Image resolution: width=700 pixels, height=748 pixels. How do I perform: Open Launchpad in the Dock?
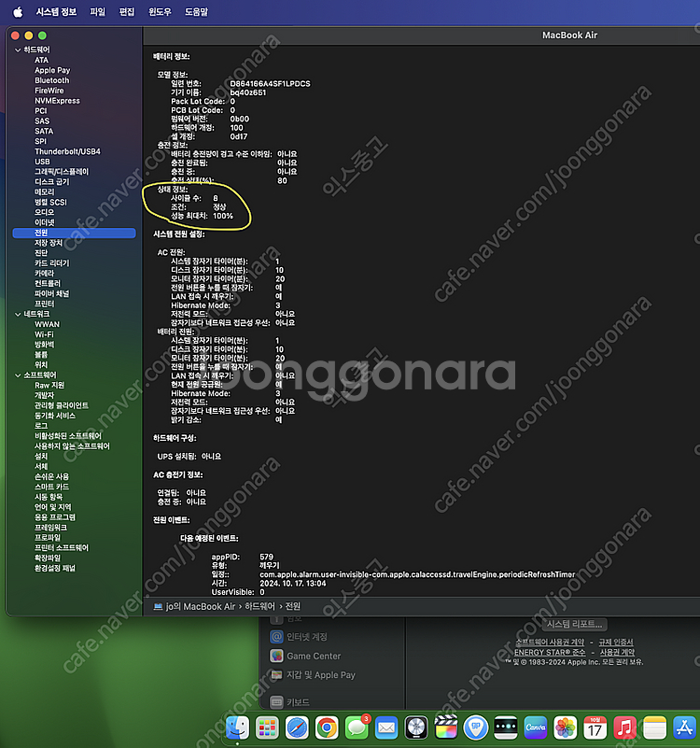click(267, 728)
